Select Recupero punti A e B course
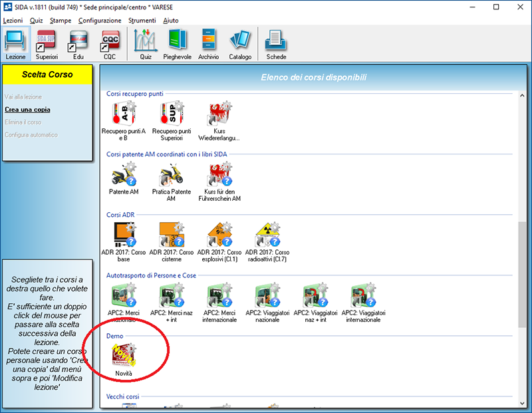 click(x=124, y=118)
